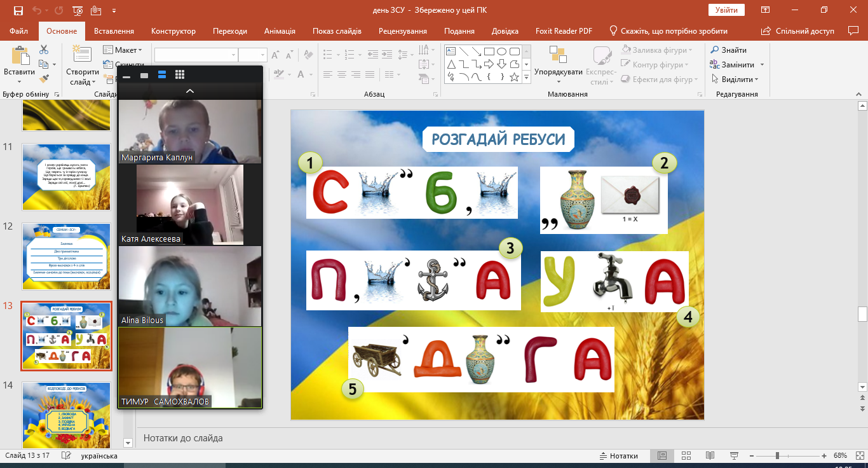Select the text box shape in gallery
Screen dimensions: 868x468
click(x=451, y=52)
